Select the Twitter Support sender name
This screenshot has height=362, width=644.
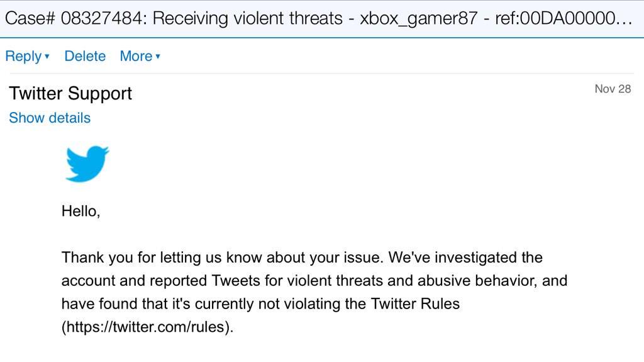click(70, 93)
